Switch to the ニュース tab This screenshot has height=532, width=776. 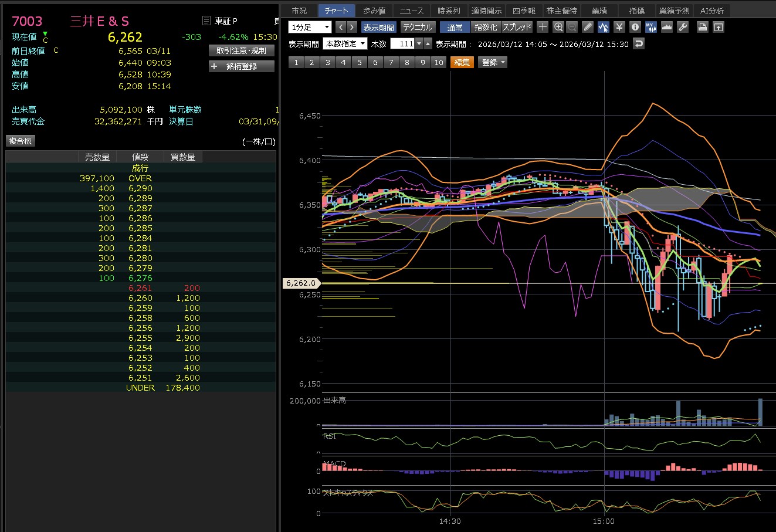pyautogui.click(x=411, y=11)
